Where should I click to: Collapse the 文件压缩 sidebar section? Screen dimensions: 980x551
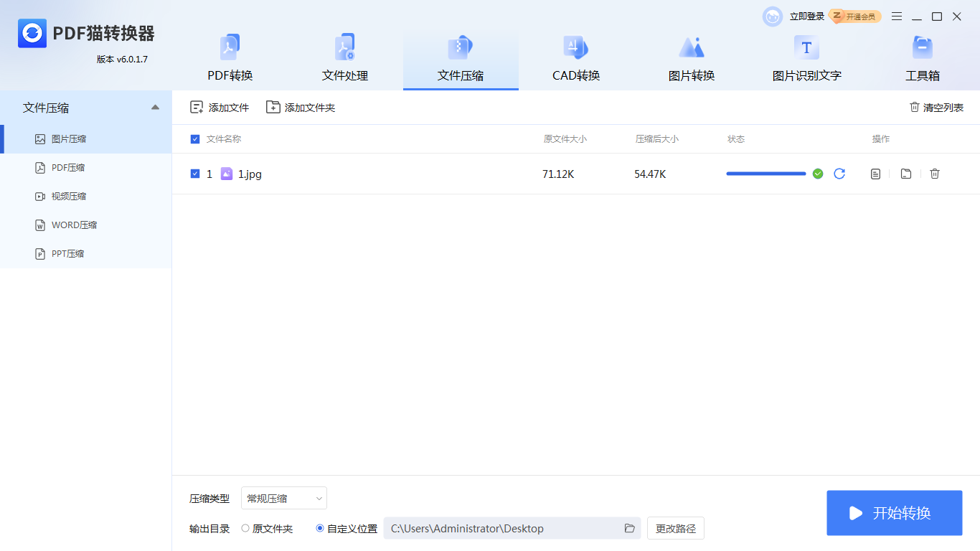click(155, 108)
